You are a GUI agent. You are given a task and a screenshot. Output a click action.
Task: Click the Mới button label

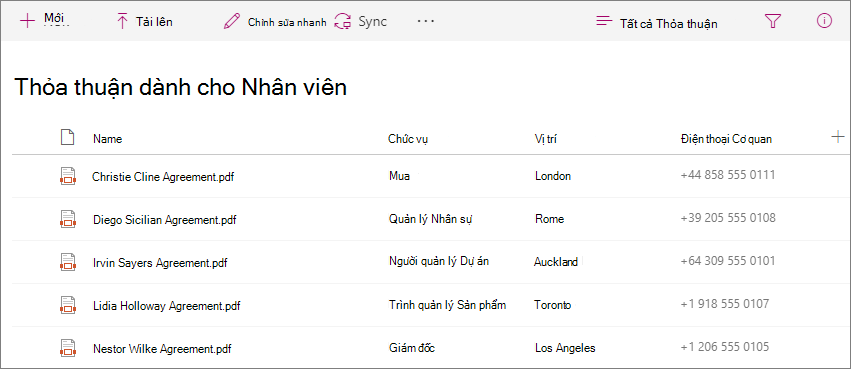(54, 18)
